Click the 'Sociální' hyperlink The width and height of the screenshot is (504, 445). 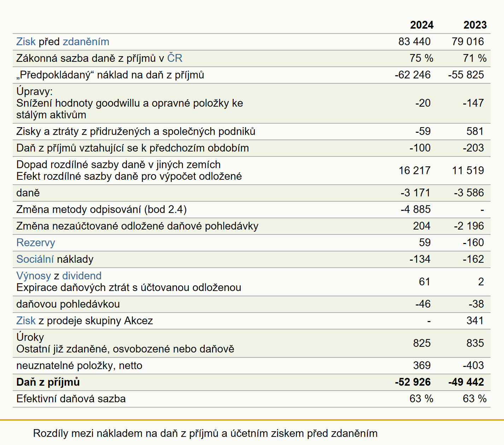coord(35,259)
